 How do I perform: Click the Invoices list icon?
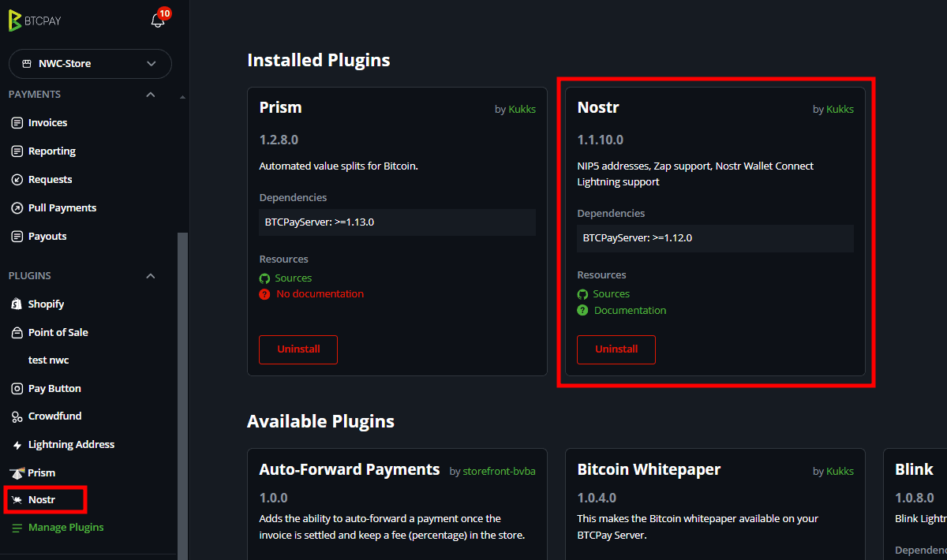point(17,123)
